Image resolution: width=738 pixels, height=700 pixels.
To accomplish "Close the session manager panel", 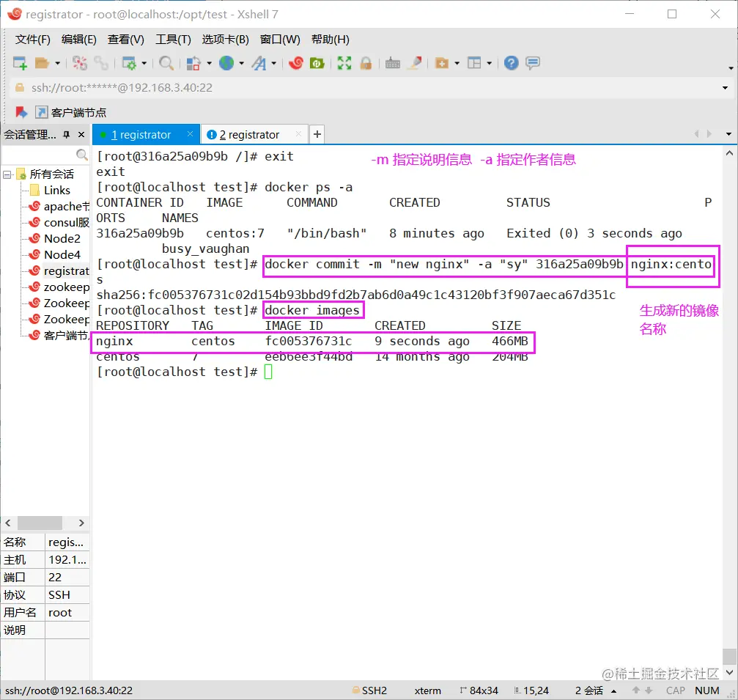I will pos(81,135).
